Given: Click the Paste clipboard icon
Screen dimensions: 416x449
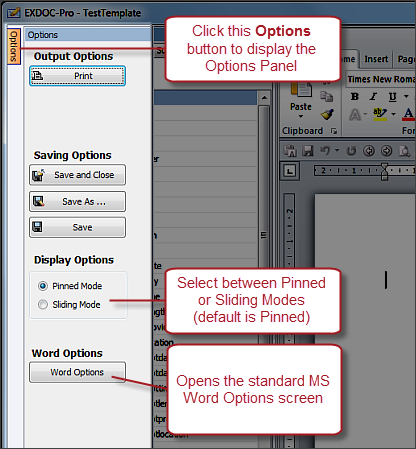Looking at the screenshot, I should pos(301,90).
